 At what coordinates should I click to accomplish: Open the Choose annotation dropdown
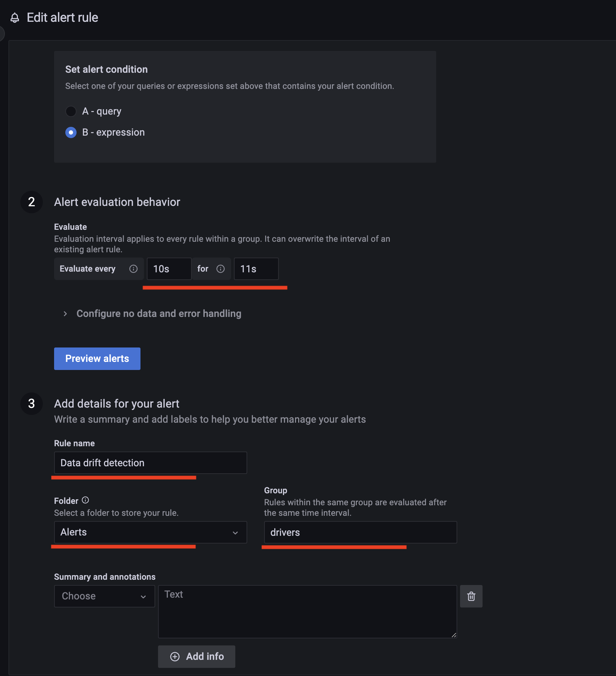[105, 596]
